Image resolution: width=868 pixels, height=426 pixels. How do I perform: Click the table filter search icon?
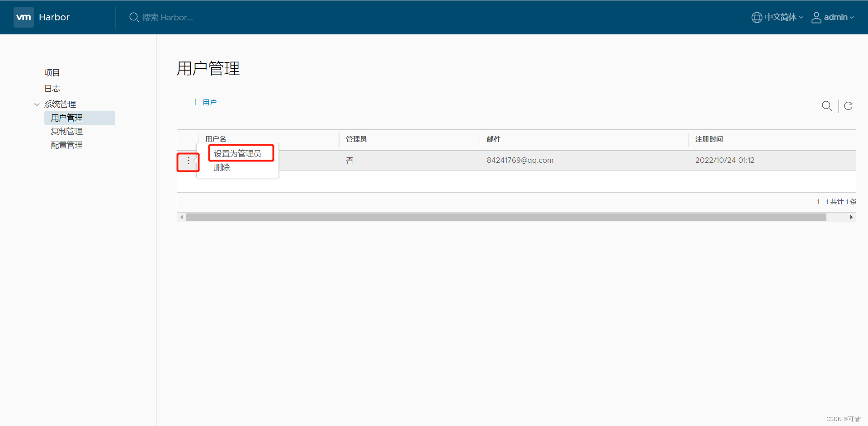[x=827, y=106]
